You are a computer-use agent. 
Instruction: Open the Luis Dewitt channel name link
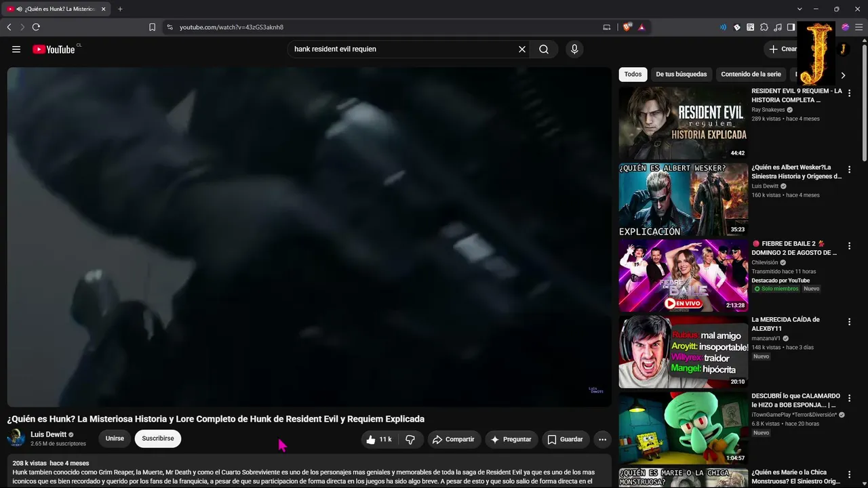[x=49, y=434]
